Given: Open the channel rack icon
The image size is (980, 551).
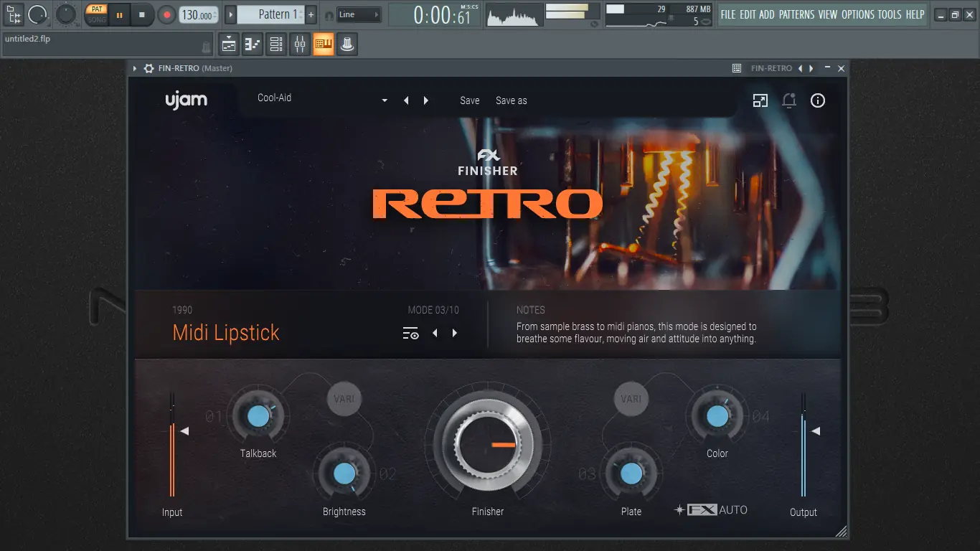Looking at the screenshot, I should (276, 44).
